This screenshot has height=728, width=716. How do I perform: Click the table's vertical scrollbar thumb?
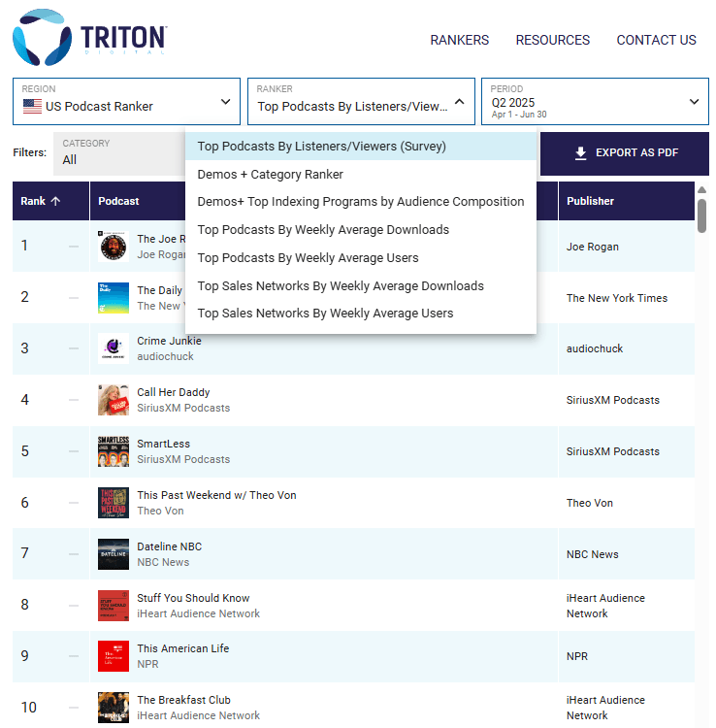[x=701, y=215]
